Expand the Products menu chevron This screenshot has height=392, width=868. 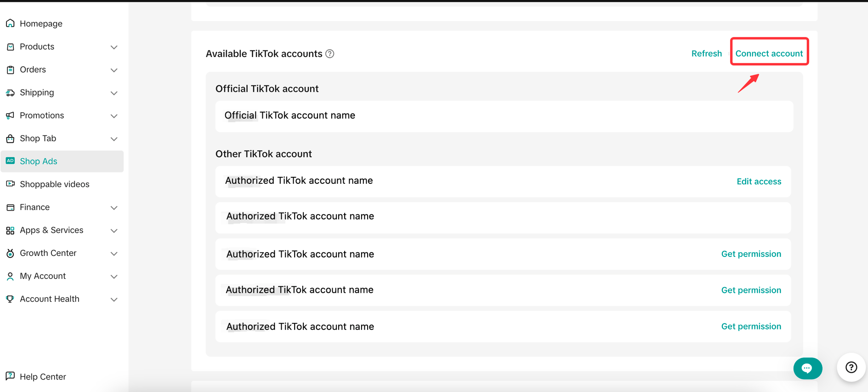pyautogui.click(x=114, y=47)
